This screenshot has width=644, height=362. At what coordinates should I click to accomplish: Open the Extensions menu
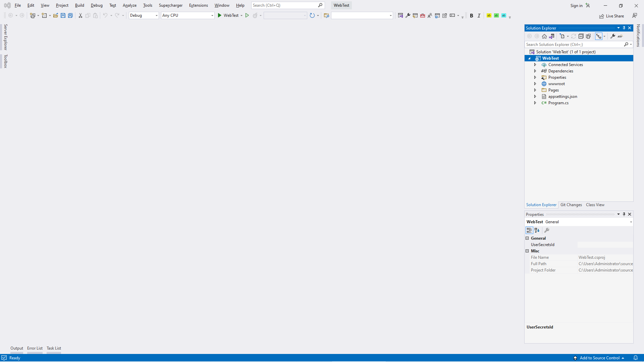click(x=198, y=5)
